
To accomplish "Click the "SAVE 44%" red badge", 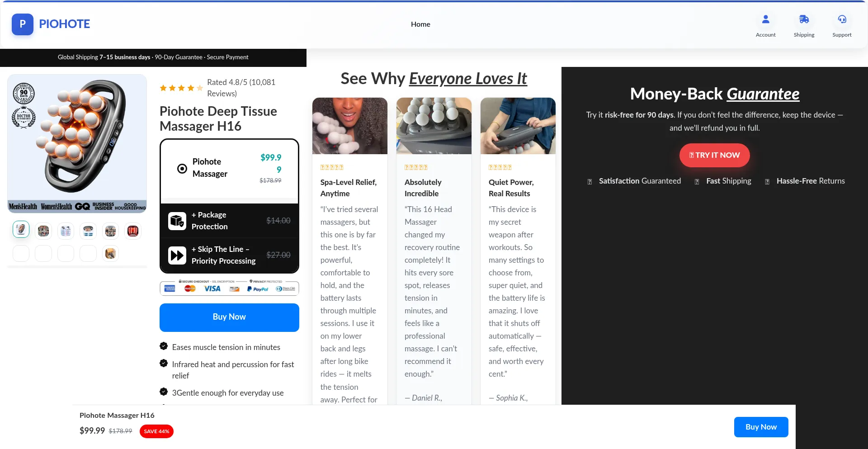I will (x=156, y=431).
